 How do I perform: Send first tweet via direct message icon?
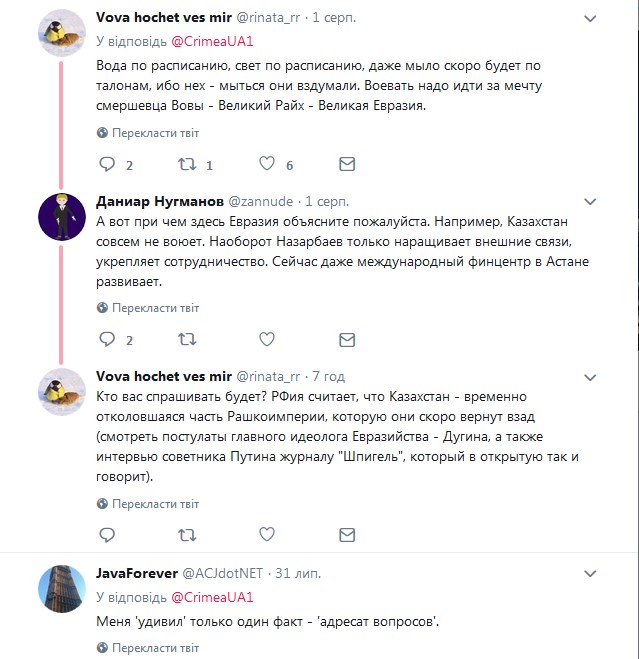click(346, 164)
